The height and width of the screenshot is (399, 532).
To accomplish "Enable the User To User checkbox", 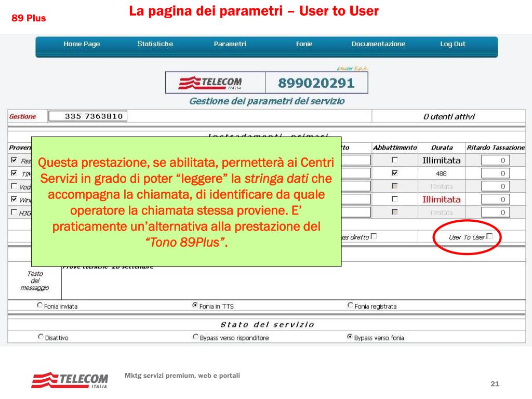I will click(x=489, y=236).
